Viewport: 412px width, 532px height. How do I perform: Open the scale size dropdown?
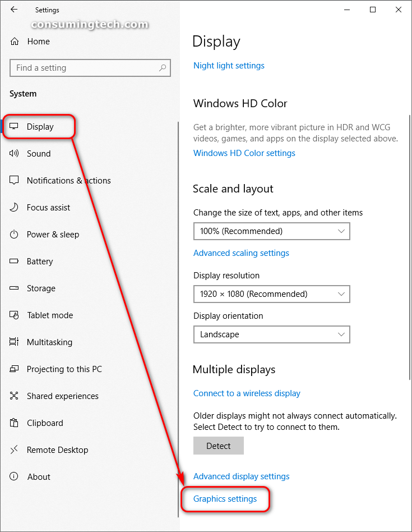(272, 231)
